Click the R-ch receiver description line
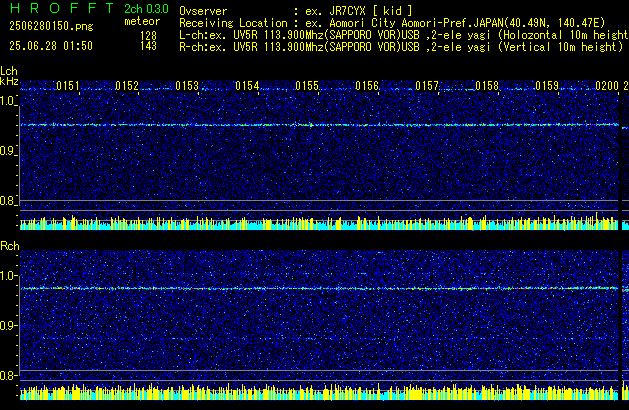The image size is (629, 410). coord(401,47)
